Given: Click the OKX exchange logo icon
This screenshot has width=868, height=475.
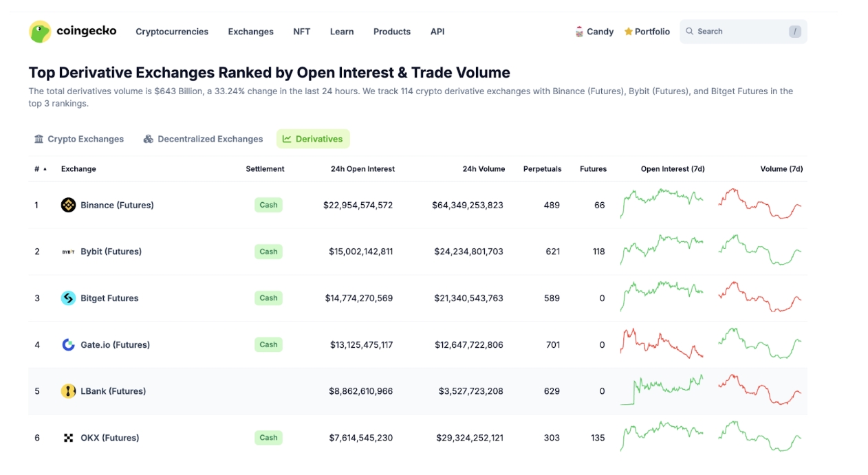Looking at the screenshot, I should pos(68,438).
